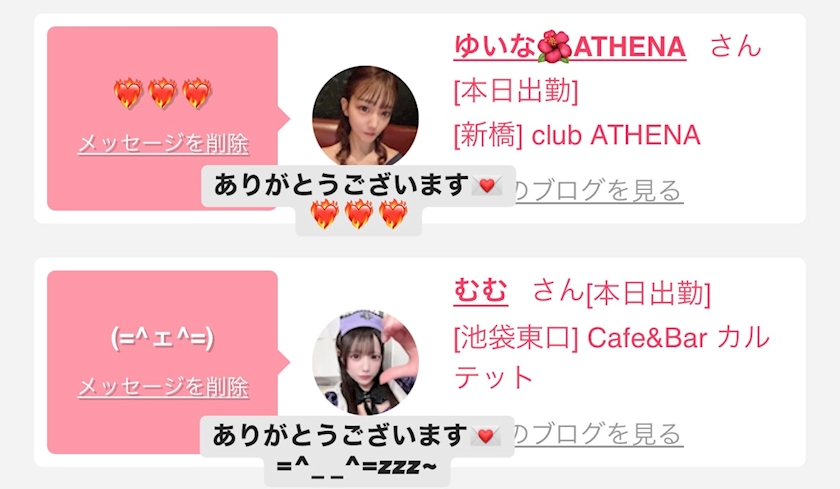
Task: Open the [新橋] club ATHENA shop text
Action: point(577,135)
